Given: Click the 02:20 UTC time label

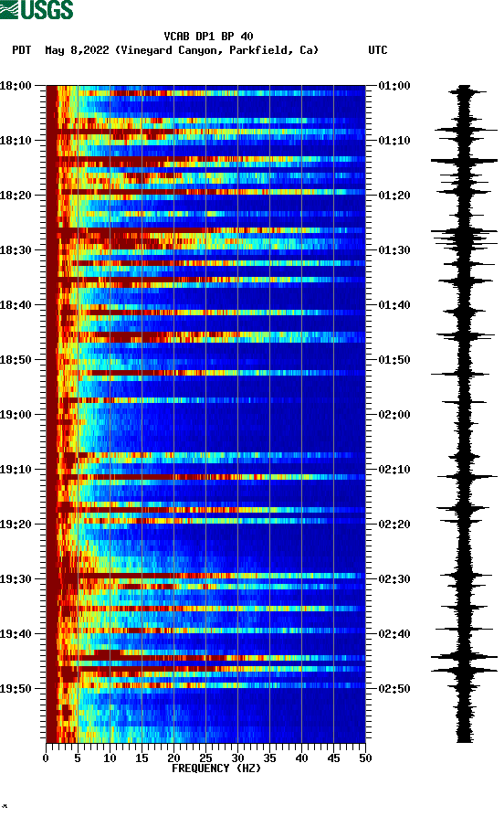Looking at the screenshot, I should [394, 525].
